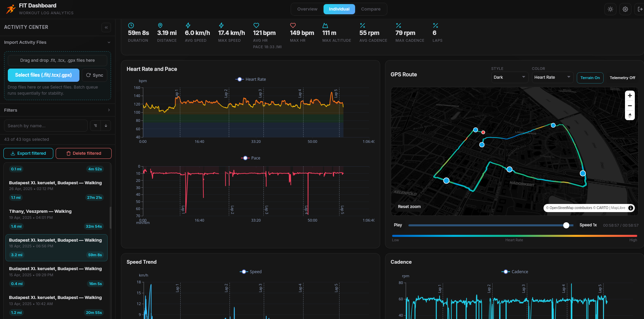
Task: Click the route playback slider handle
Action: point(566,225)
